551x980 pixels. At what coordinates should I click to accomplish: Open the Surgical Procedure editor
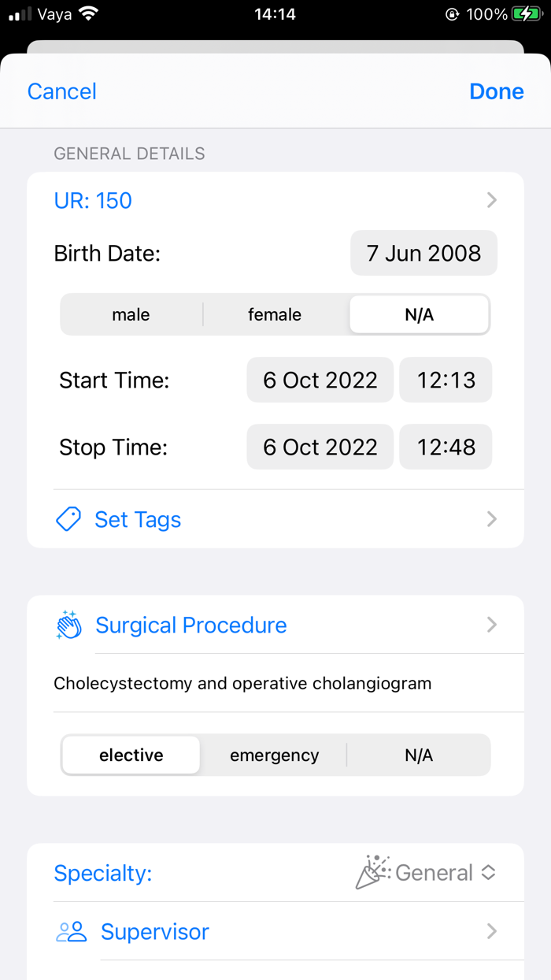point(190,625)
